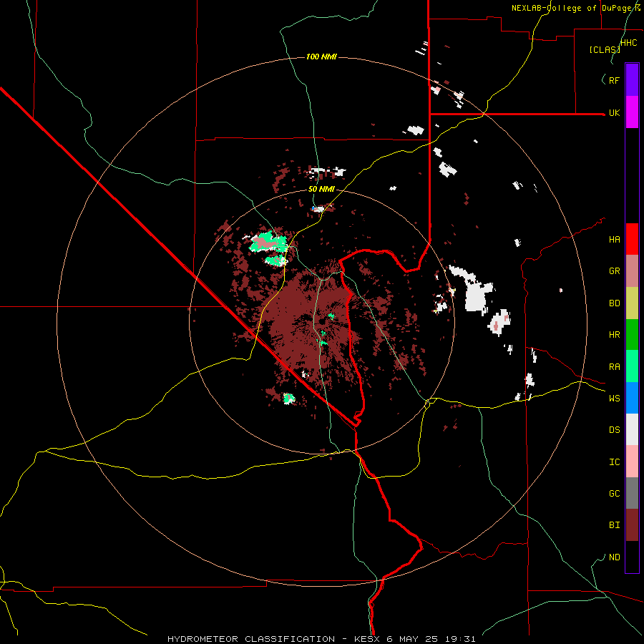Click the UK magenta legend swatch

[x=632, y=112]
